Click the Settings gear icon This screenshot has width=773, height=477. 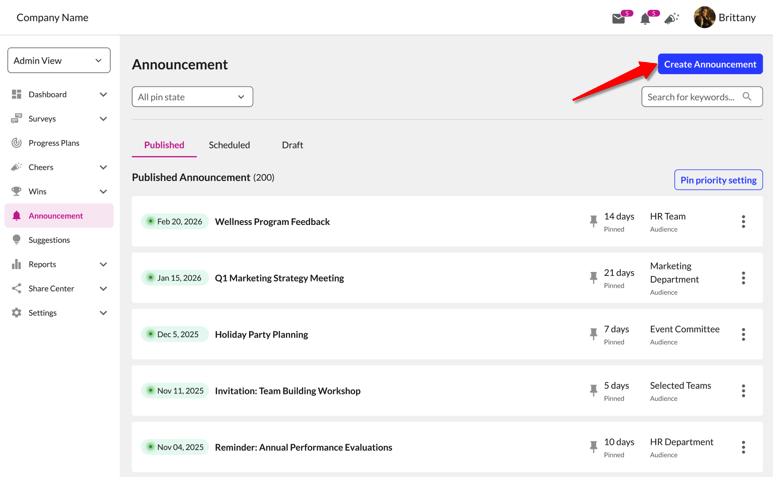tap(16, 312)
